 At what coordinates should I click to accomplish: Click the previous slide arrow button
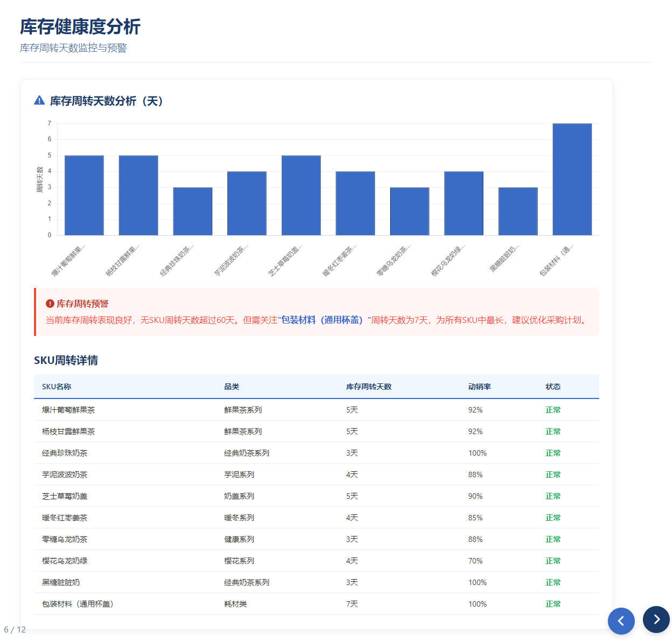tap(621, 621)
